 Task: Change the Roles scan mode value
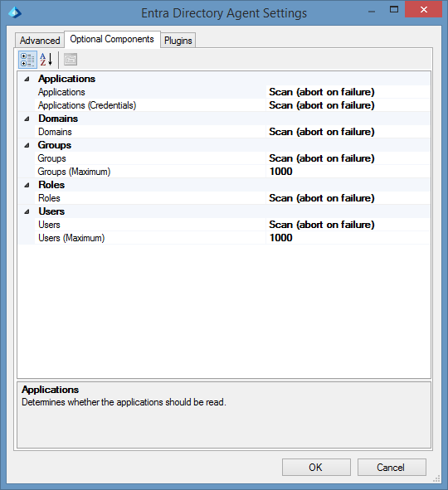tap(348, 198)
